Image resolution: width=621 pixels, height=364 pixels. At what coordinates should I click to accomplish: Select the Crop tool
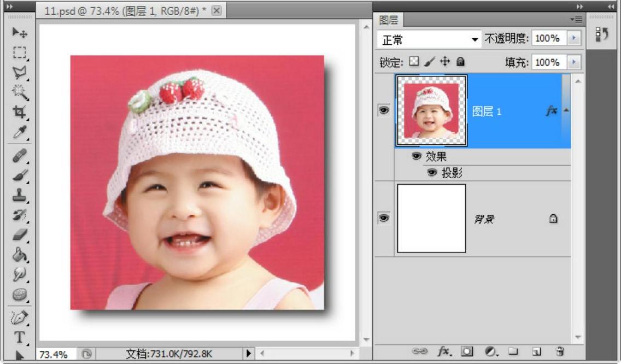20,112
